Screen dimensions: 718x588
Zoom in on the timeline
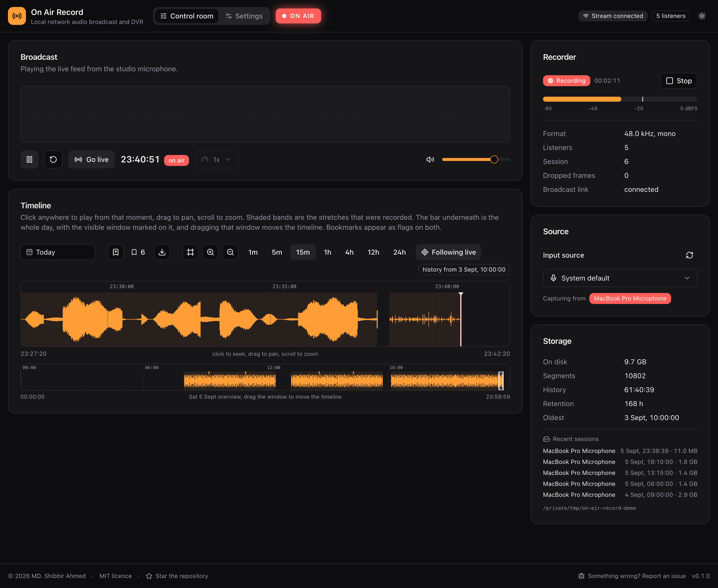click(x=210, y=252)
